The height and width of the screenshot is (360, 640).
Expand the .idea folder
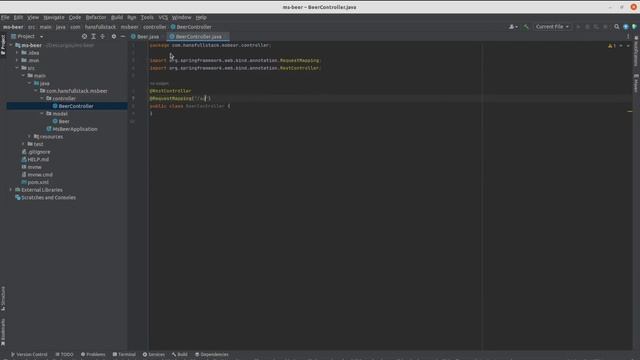(17, 53)
